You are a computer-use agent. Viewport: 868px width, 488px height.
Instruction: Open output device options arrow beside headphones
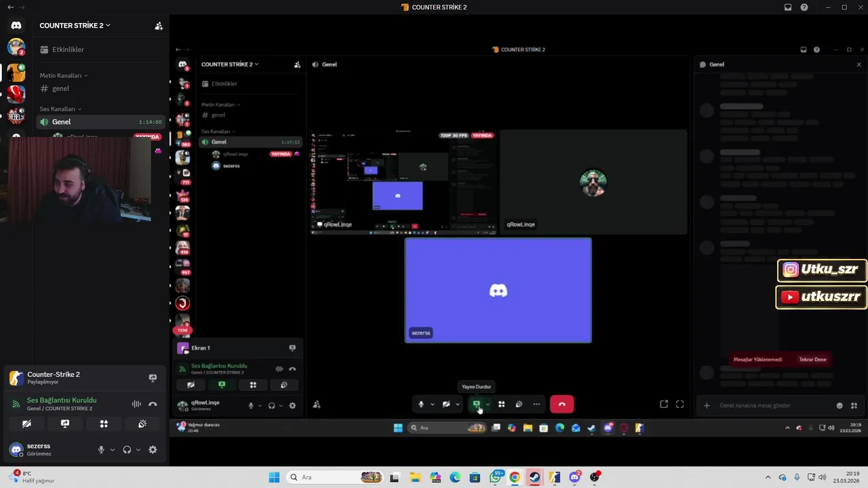pos(138,449)
